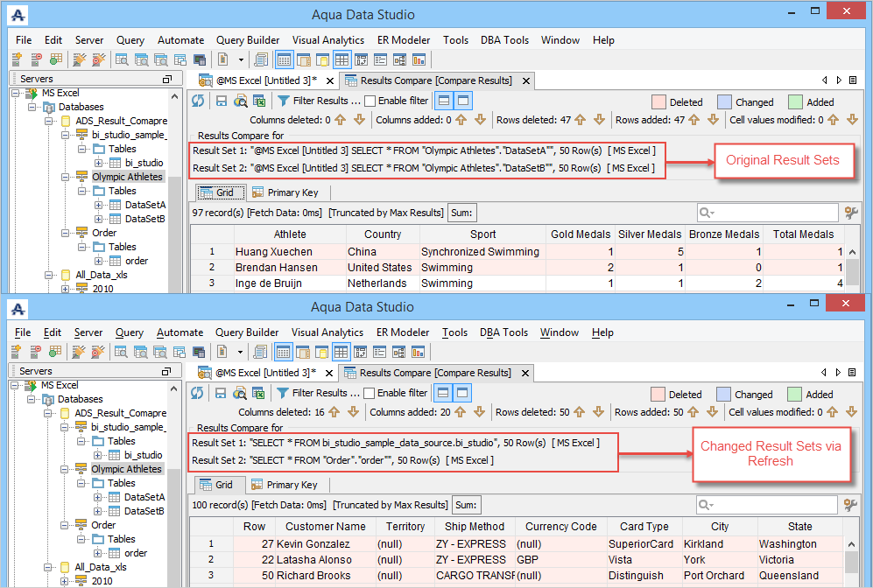Toggle the horizontal split view button, upper window
This screenshot has width=873, height=588.
pos(444,101)
